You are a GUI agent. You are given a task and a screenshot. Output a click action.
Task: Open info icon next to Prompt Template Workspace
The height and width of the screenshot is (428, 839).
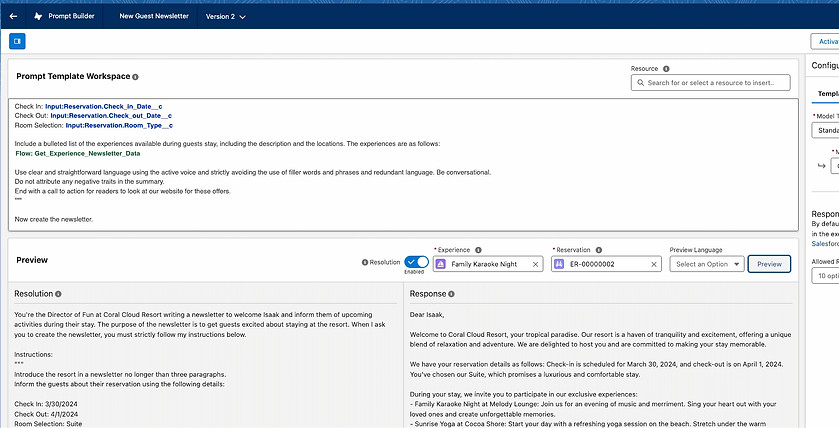pos(135,77)
